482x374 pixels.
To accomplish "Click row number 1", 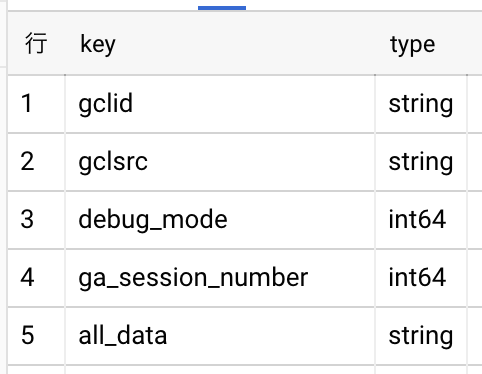I will click(27, 103).
